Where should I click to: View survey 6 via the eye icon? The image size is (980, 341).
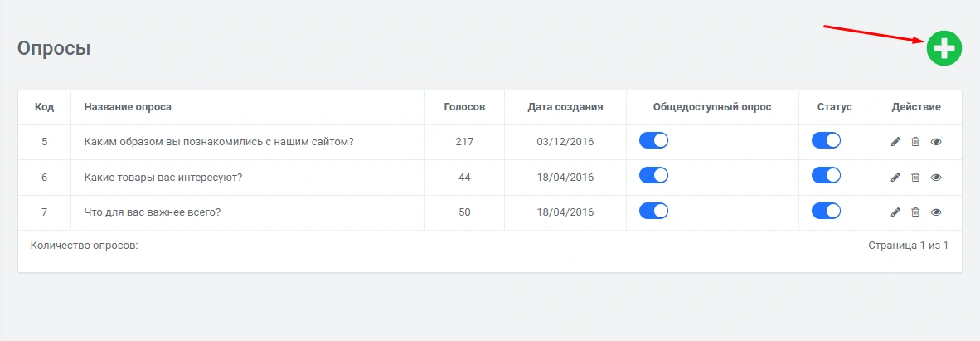[936, 177]
